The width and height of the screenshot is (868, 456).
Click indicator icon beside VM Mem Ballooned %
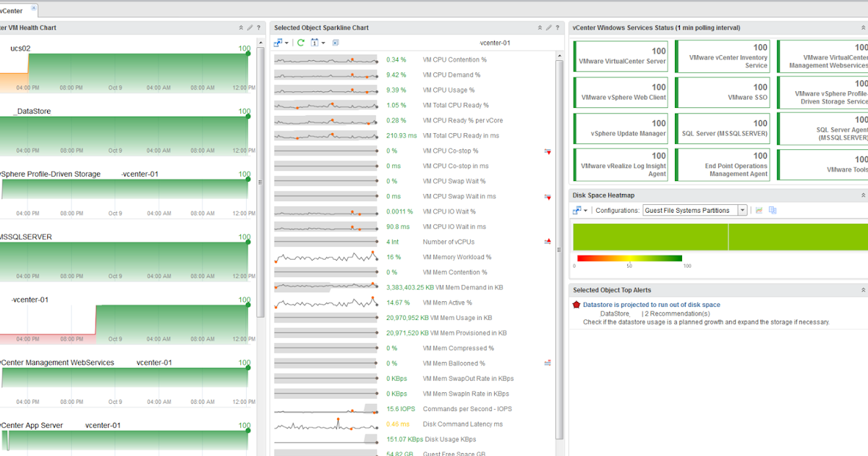[x=548, y=363]
